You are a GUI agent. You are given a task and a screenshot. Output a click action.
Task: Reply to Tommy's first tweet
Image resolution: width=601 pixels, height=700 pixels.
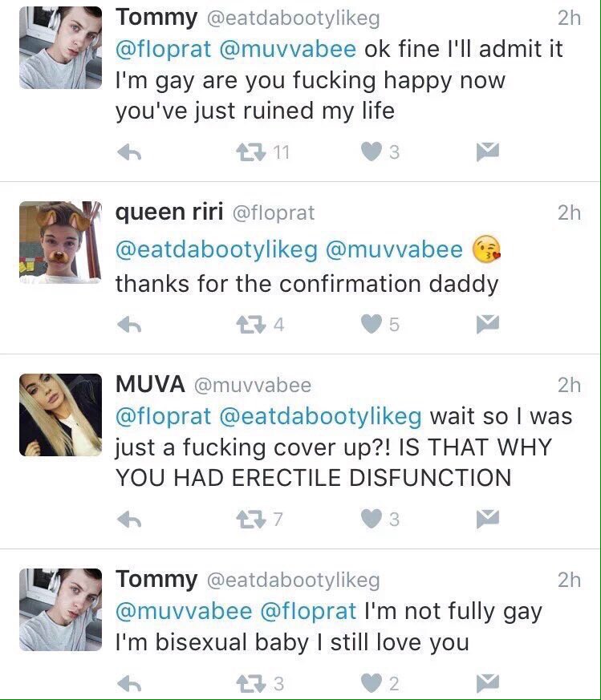(129, 152)
